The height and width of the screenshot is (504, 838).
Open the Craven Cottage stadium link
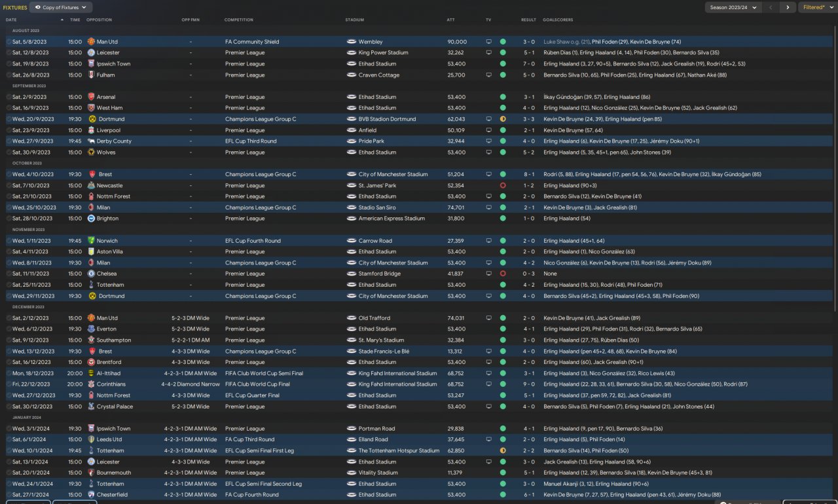378,75
